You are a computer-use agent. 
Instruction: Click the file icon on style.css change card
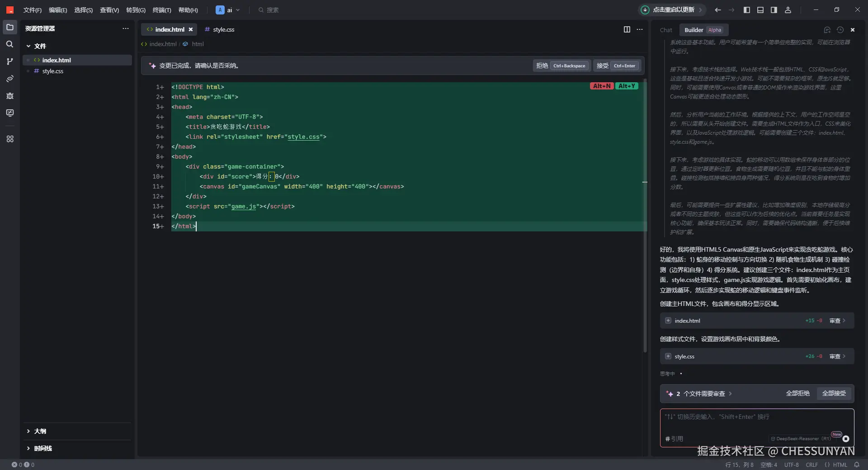[x=668, y=356]
